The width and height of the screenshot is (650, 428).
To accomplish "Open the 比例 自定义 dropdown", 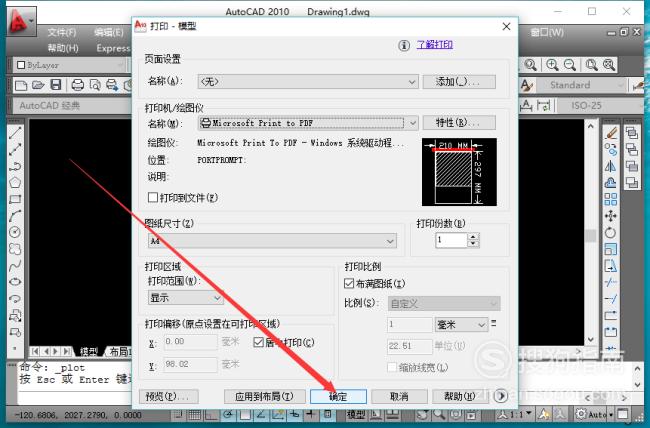I will (x=444, y=304).
